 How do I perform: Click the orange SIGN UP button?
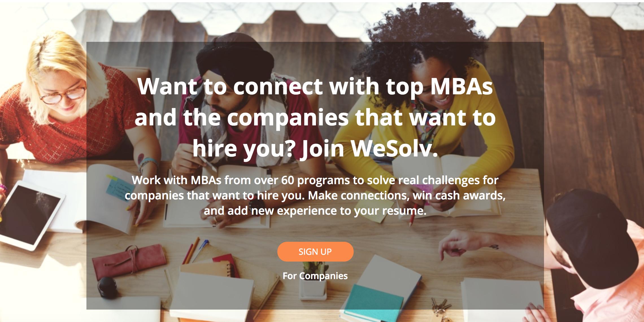(x=315, y=251)
